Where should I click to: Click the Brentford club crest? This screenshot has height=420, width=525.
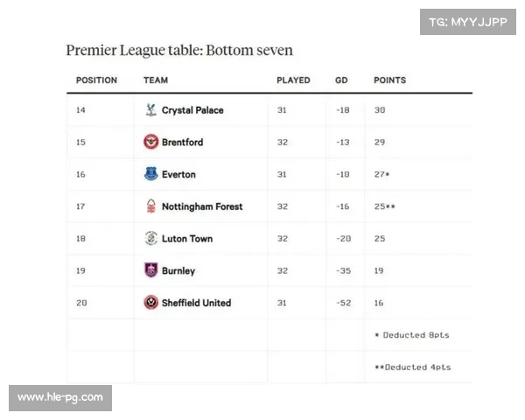[x=151, y=142]
